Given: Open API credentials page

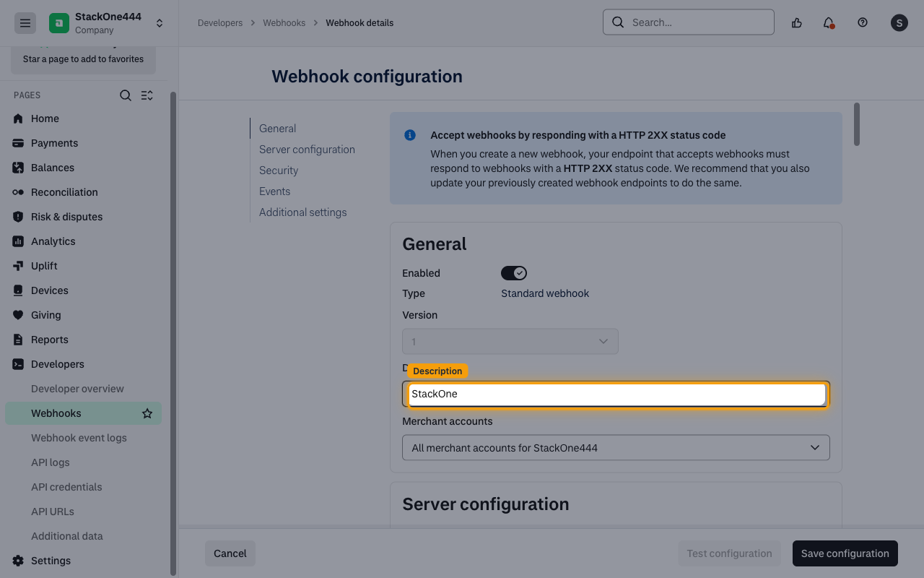Looking at the screenshot, I should tap(66, 487).
